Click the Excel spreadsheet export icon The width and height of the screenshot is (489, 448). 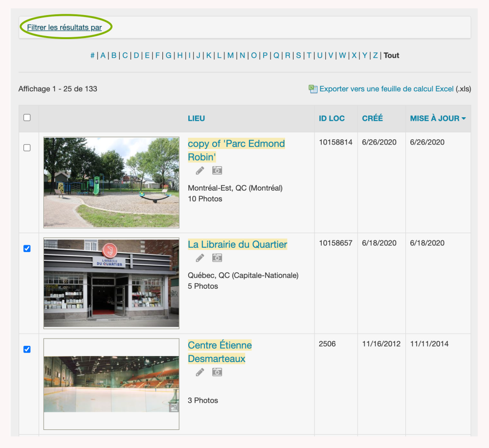point(313,89)
